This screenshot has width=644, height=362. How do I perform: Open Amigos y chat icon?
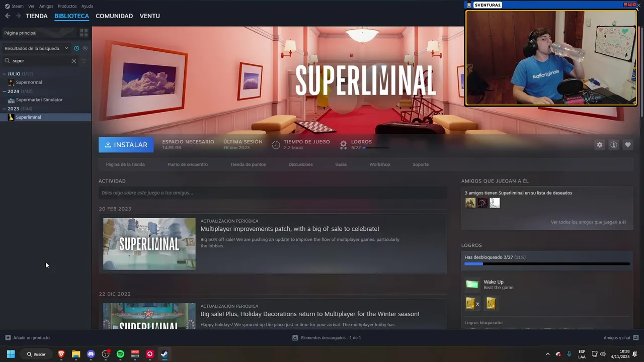[636, 338]
